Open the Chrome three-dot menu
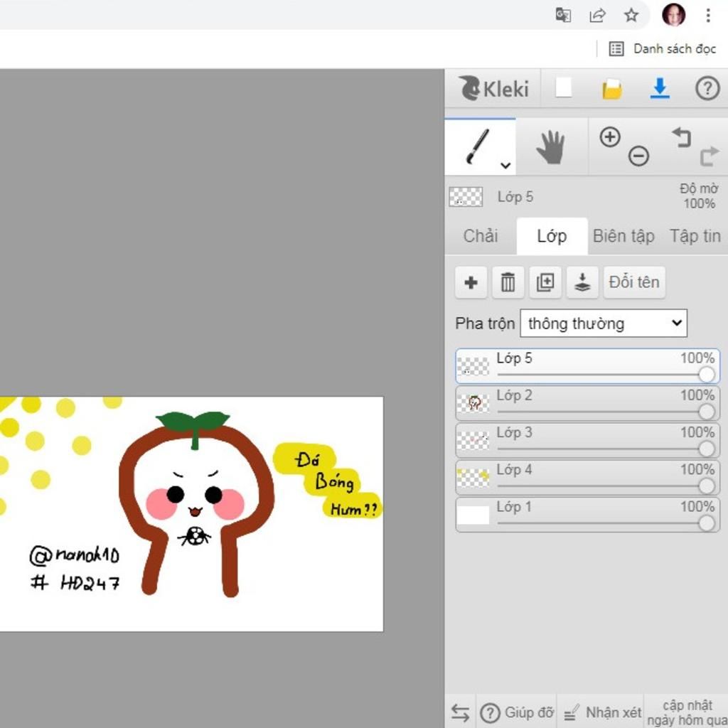Screen dimensions: 728x728 708,16
